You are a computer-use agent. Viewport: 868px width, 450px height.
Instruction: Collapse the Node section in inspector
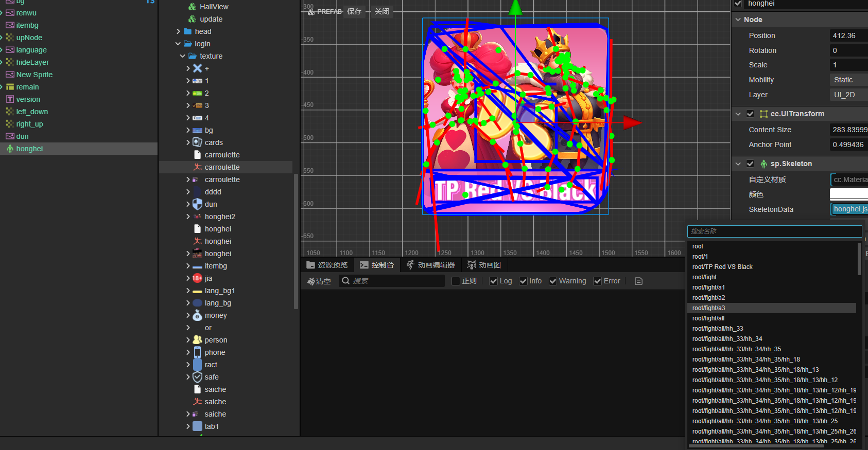[x=738, y=20]
